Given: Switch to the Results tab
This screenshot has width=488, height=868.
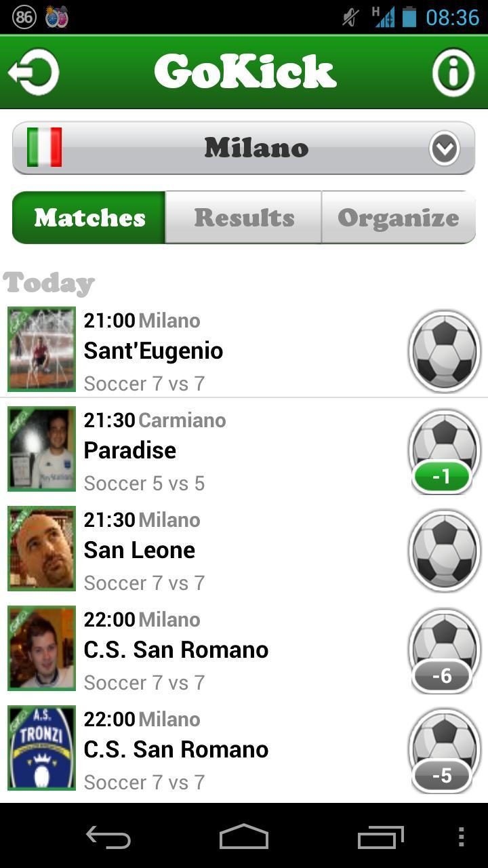Looking at the screenshot, I should 244,218.
